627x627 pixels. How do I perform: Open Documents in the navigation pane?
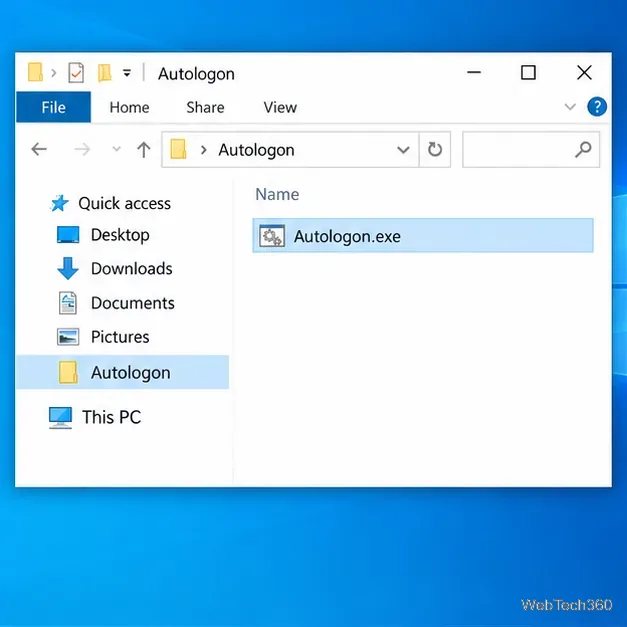pos(133,303)
